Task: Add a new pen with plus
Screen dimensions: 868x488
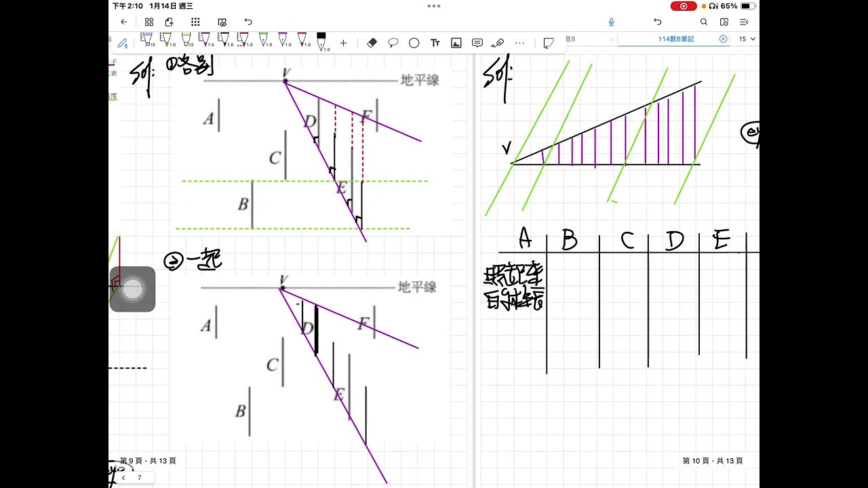Action: coord(343,43)
